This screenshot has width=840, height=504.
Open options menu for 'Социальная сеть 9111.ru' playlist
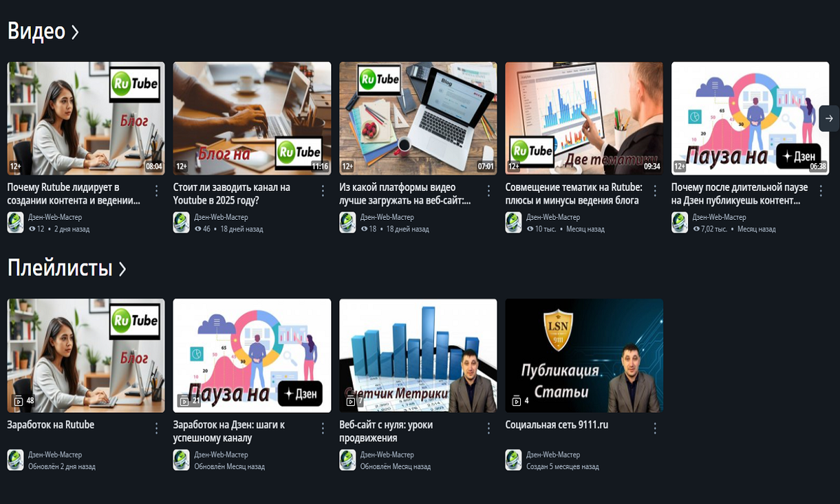655,428
